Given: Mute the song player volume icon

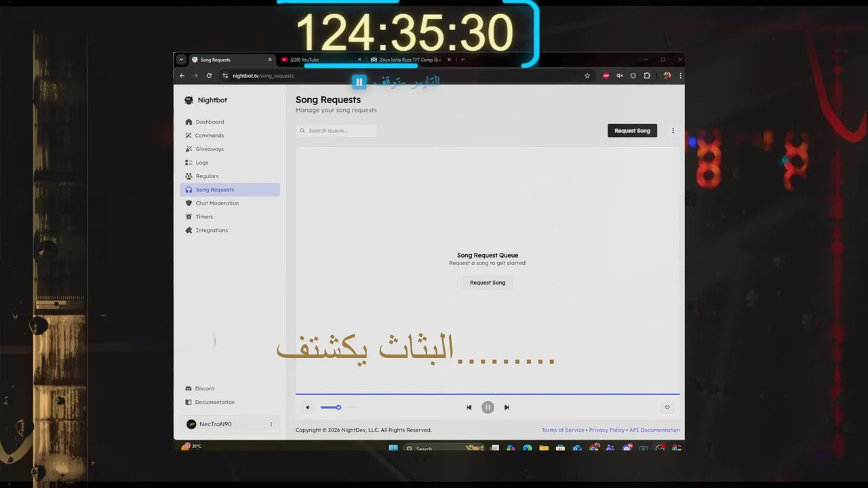Looking at the screenshot, I should click(x=307, y=407).
